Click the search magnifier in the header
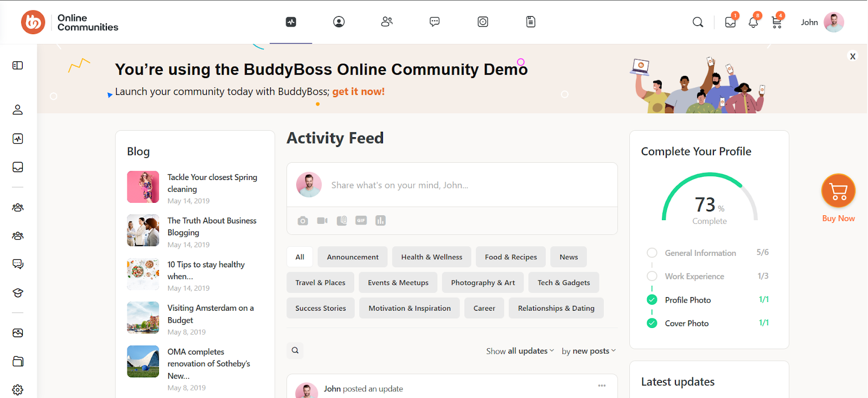868x398 pixels. (698, 22)
